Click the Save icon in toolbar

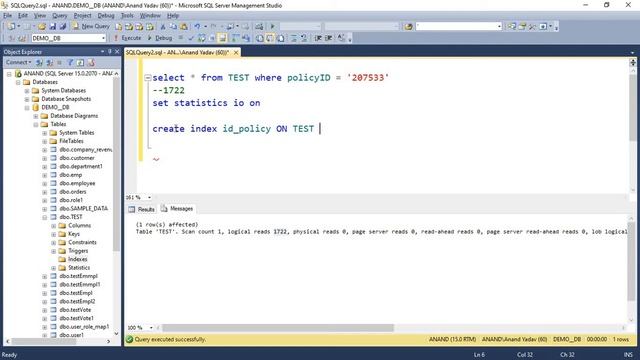(x=53, y=27)
